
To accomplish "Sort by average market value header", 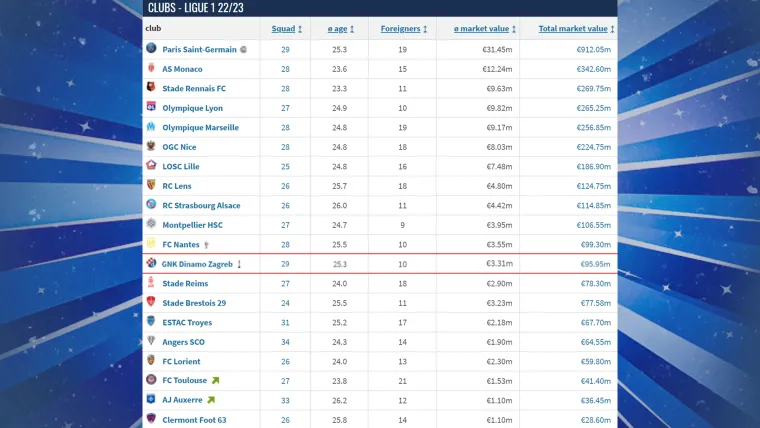I will tap(478, 29).
